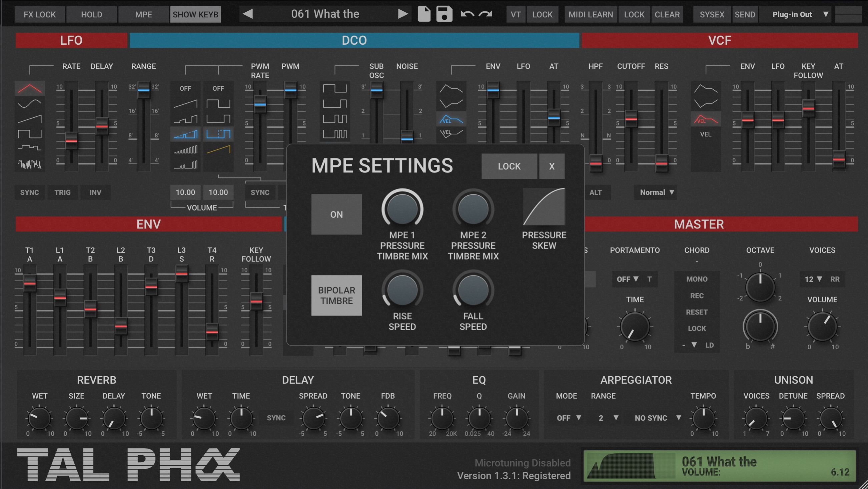Open the Normal filter mode dropdown

click(656, 192)
